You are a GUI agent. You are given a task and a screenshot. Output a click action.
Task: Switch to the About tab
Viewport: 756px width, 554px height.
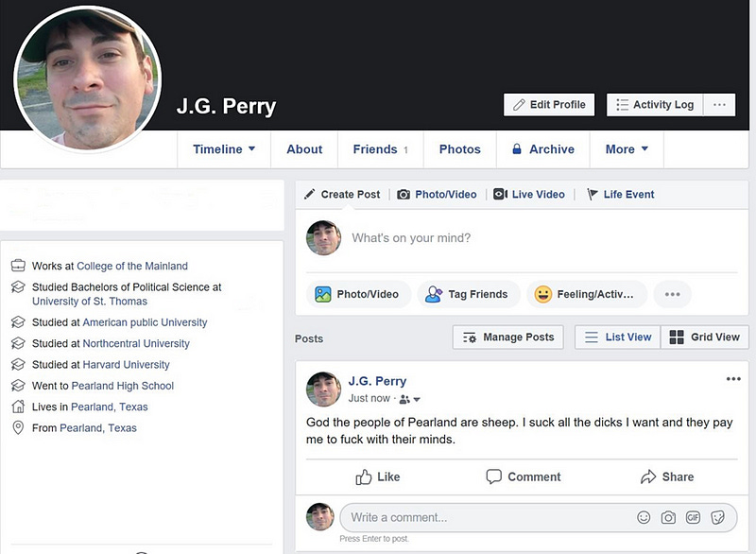[x=304, y=149]
